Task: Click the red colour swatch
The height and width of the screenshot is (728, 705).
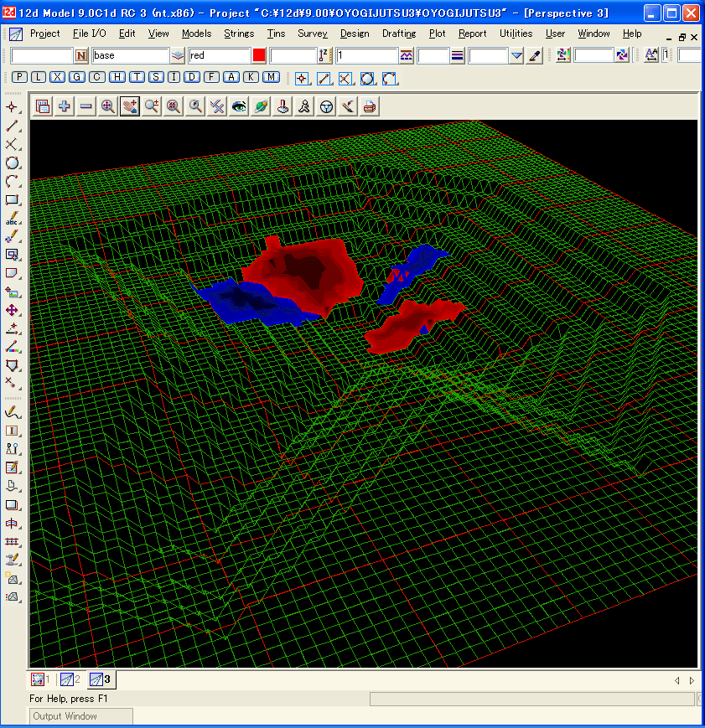Action: (x=259, y=56)
